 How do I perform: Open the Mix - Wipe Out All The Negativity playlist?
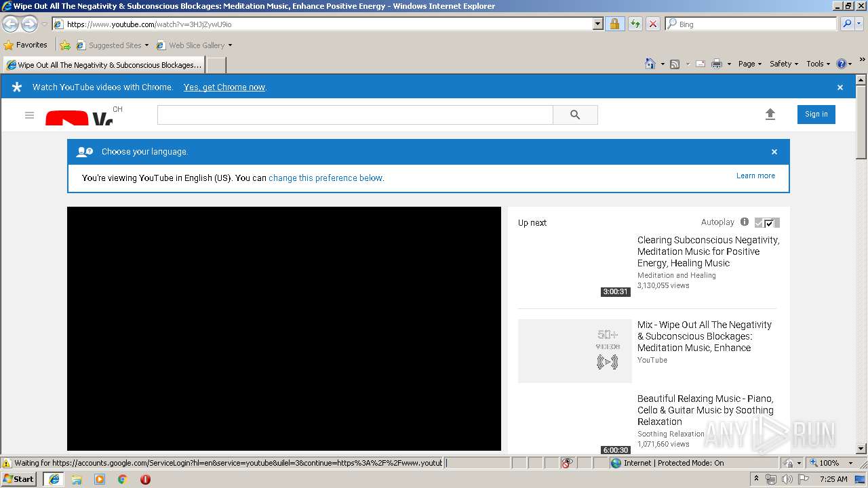point(705,336)
